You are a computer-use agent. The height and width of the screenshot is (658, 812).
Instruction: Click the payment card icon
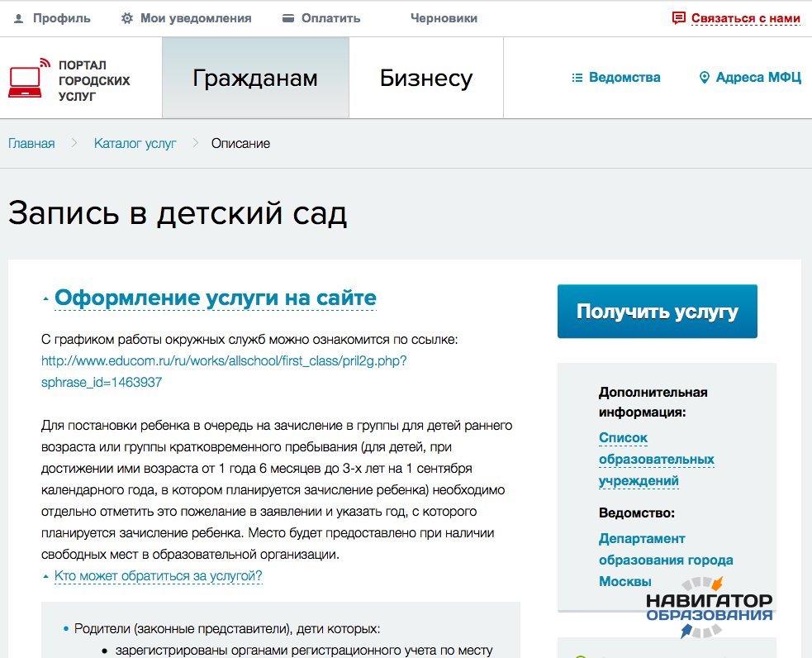pyautogui.click(x=287, y=18)
